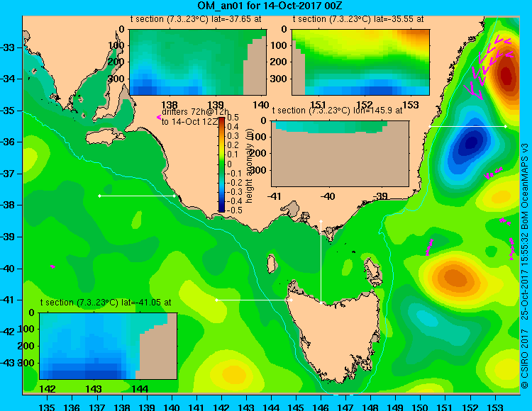Open the temperature section inset for lat=-41.05
Screen dimensions: 532x411
tap(108, 346)
